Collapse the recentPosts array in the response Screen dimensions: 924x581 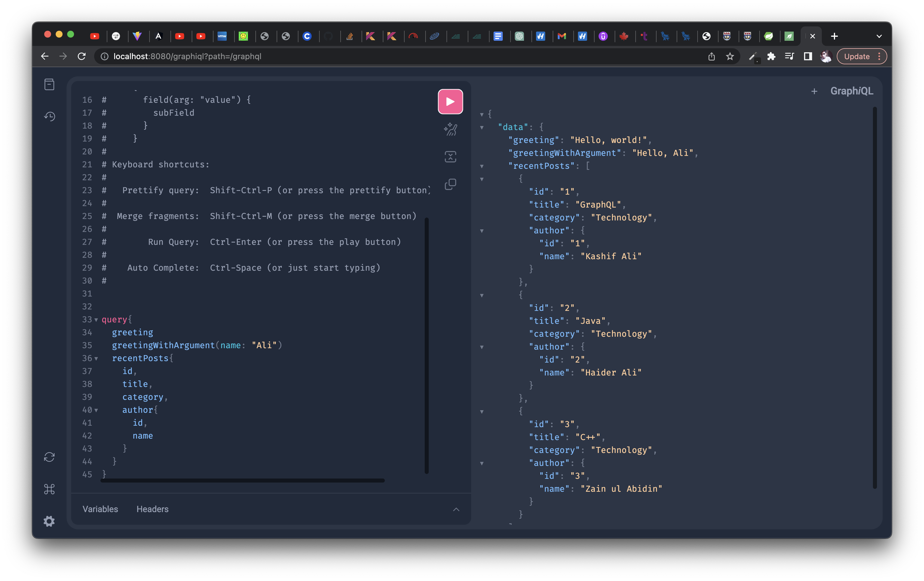tap(482, 166)
